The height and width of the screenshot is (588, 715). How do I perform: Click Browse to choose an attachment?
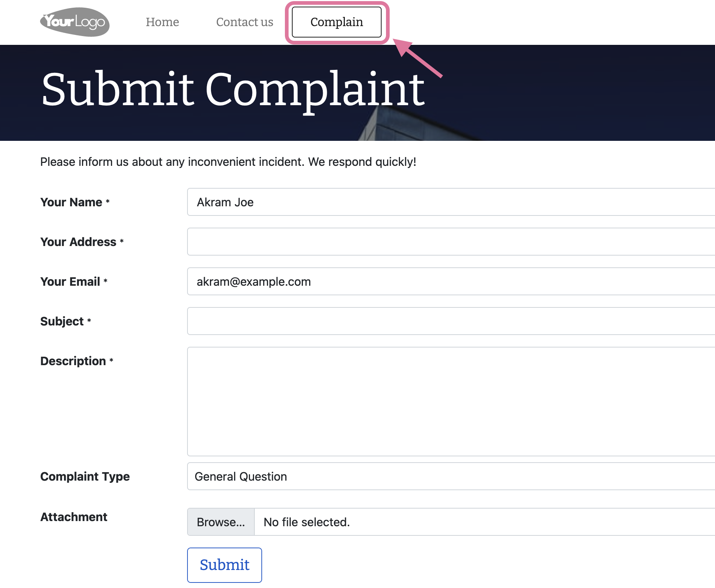pyautogui.click(x=221, y=522)
